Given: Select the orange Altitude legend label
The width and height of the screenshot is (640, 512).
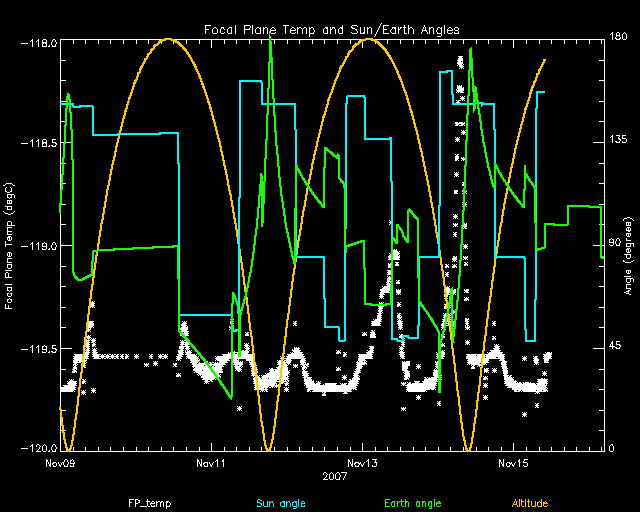Looking at the screenshot, I should pos(533,502).
